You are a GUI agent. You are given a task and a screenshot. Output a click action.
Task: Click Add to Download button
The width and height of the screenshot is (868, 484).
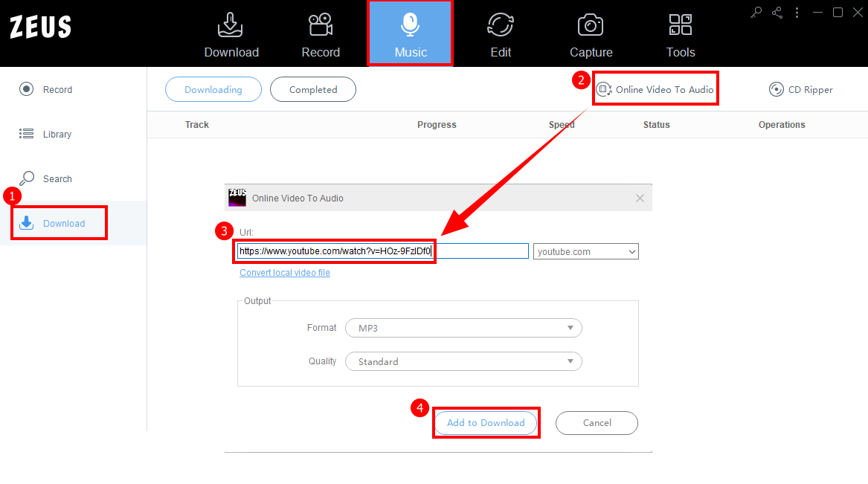tap(486, 423)
